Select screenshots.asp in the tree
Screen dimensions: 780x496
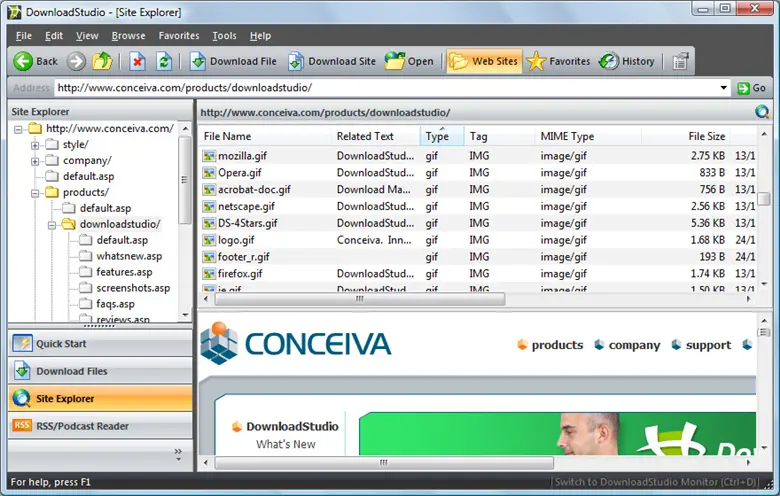pos(133,288)
